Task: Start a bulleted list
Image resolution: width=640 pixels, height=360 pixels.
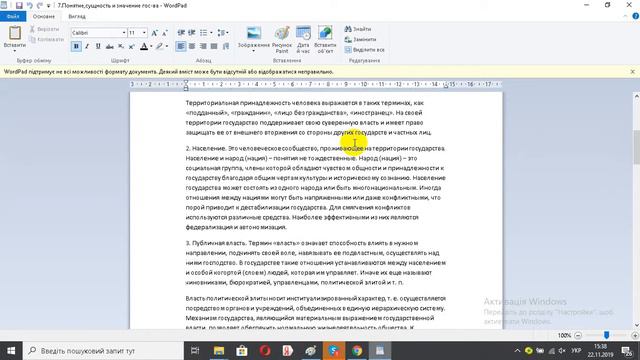Action: (x=203, y=33)
